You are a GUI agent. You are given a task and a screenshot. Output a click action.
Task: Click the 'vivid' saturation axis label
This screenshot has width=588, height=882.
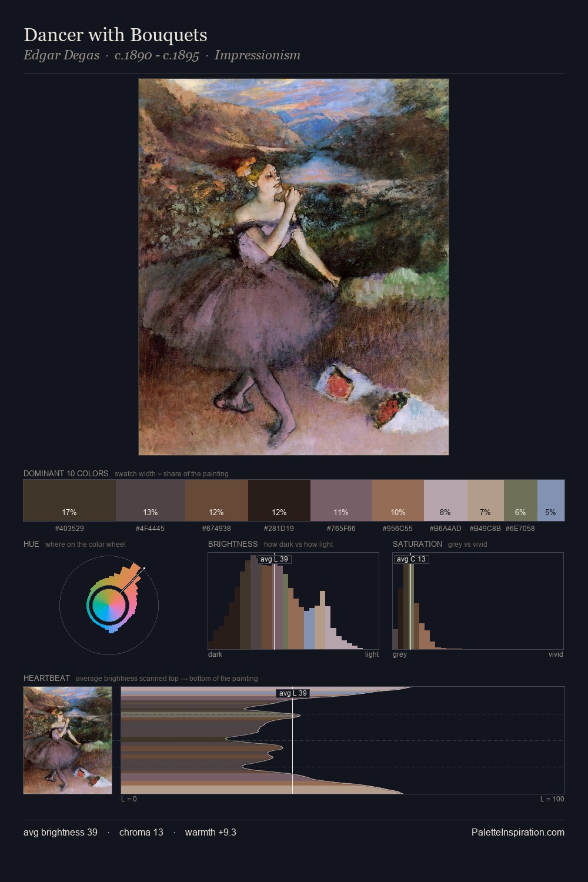coord(556,654)
